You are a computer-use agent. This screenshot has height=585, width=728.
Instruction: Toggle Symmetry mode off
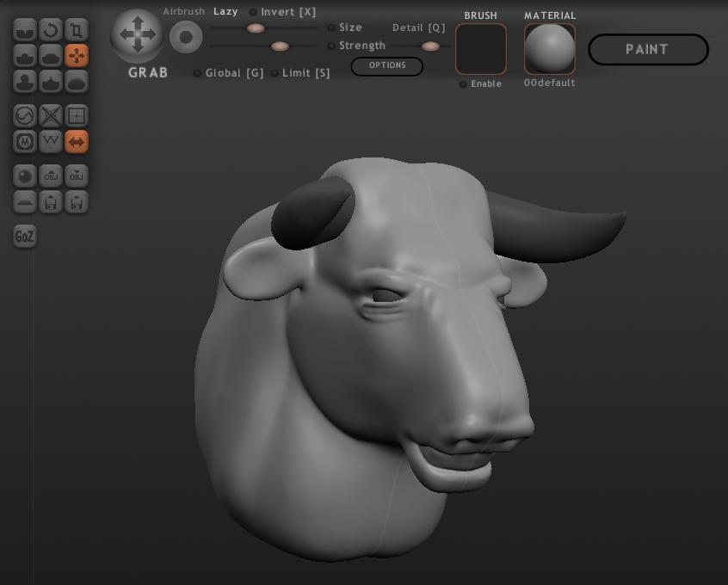[x=77, y=141]
